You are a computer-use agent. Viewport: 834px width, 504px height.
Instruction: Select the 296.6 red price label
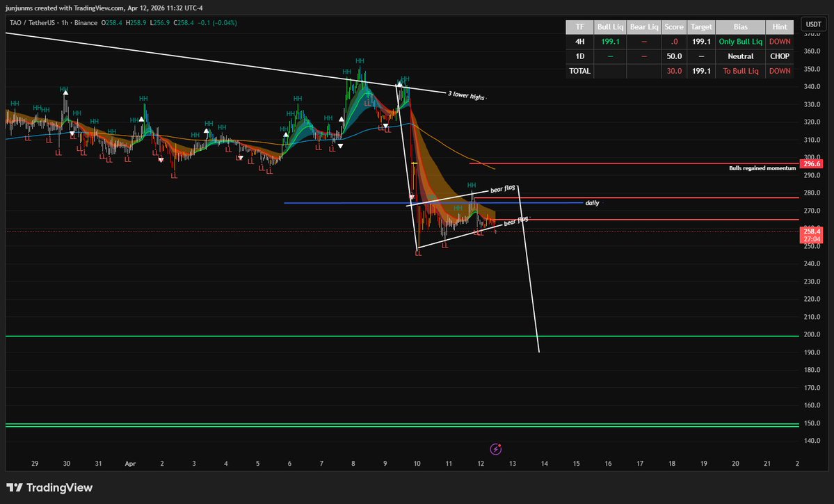click(x=811, y=164)
